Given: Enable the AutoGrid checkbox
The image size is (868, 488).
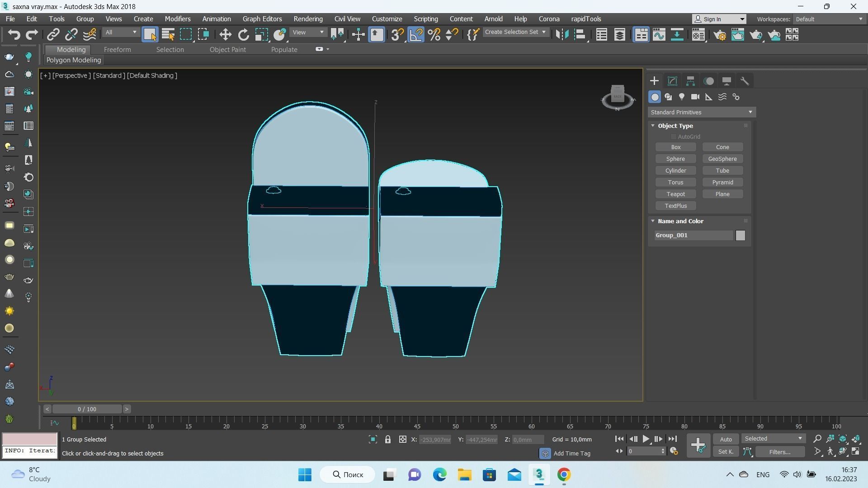Looking at the screenshot, I should click(x=674, y=136).
